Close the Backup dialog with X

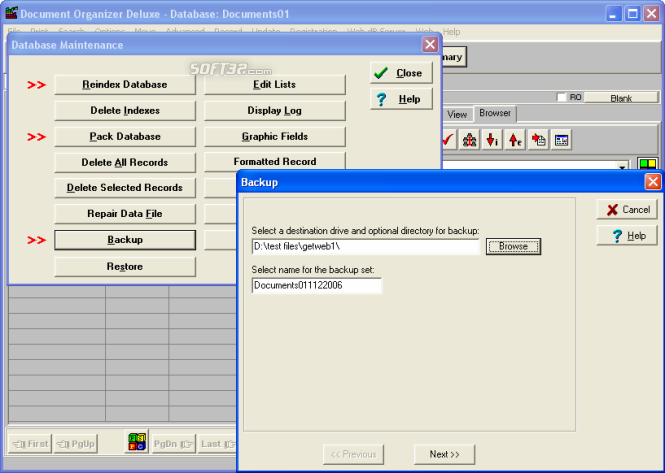(x=652, y=182)
